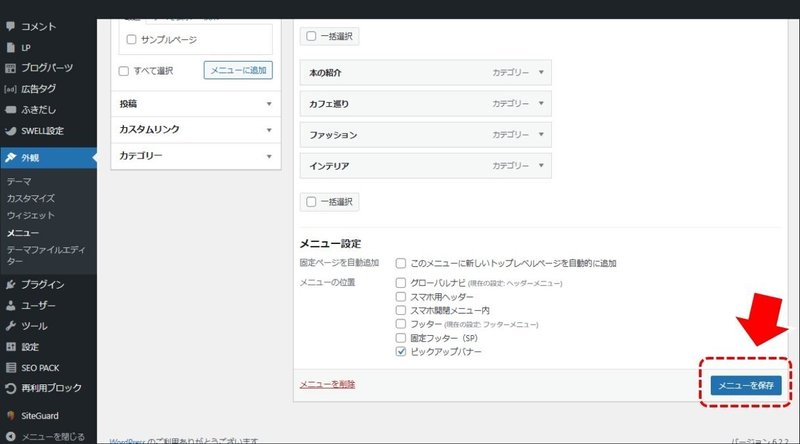800x444 pixels.
Task: Expand the 投稿 panel arrow
Action: pos(269,104)
